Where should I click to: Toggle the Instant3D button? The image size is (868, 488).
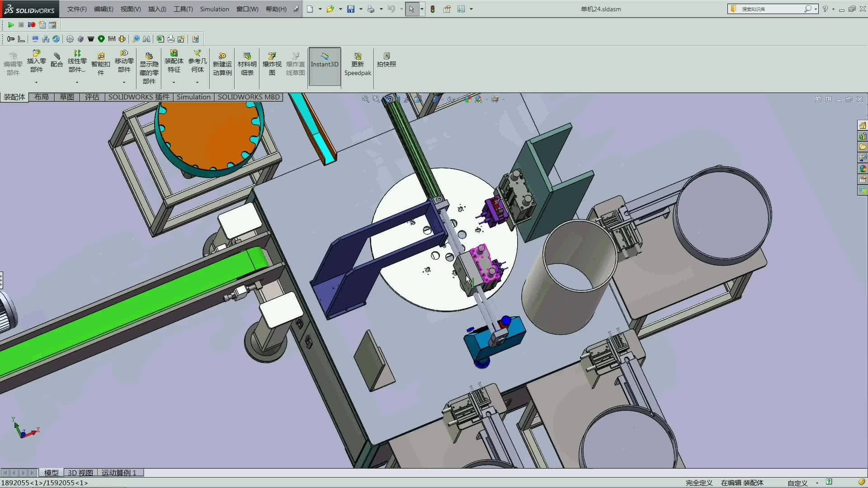(325, 66)
